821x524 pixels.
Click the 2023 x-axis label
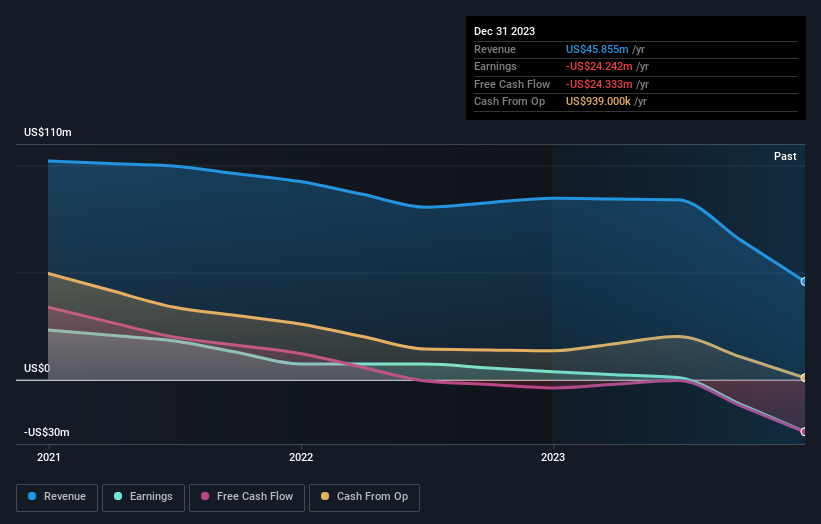[553, 457]
